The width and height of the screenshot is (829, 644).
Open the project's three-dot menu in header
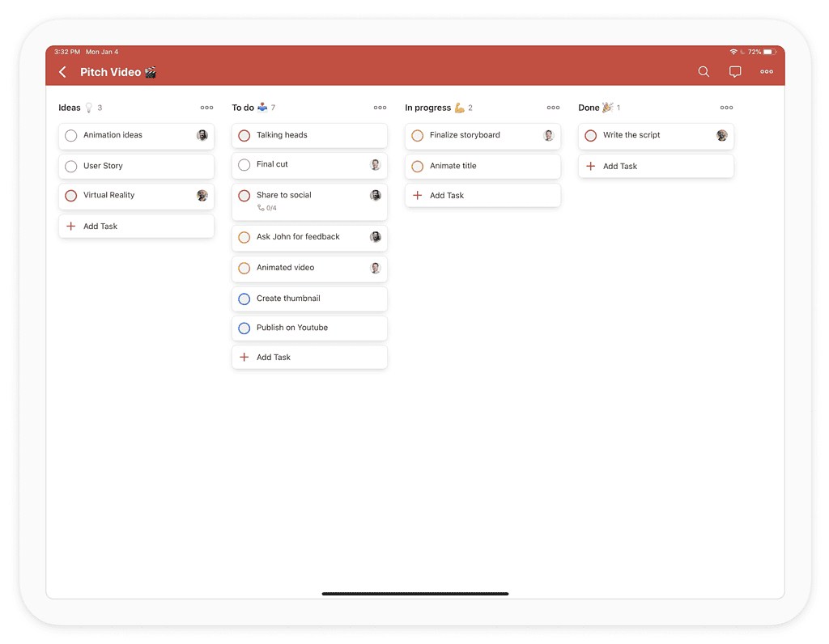click(766, 72)
